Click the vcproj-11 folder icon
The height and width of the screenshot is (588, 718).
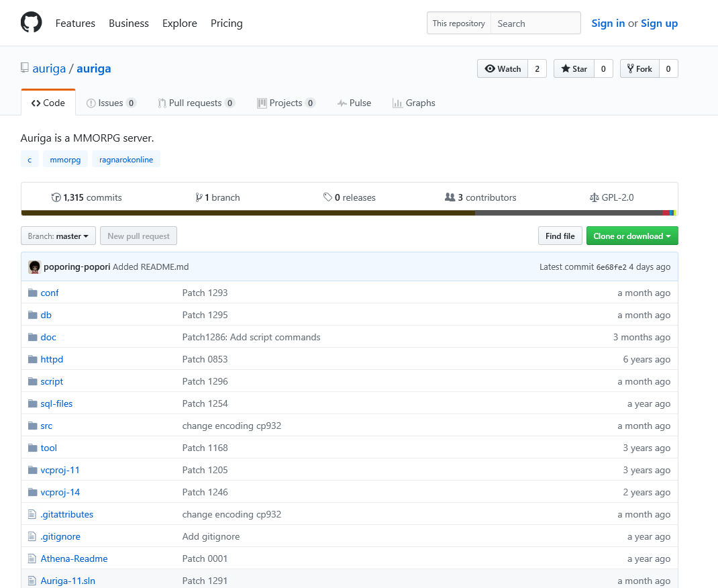click(x=32, y=470)
